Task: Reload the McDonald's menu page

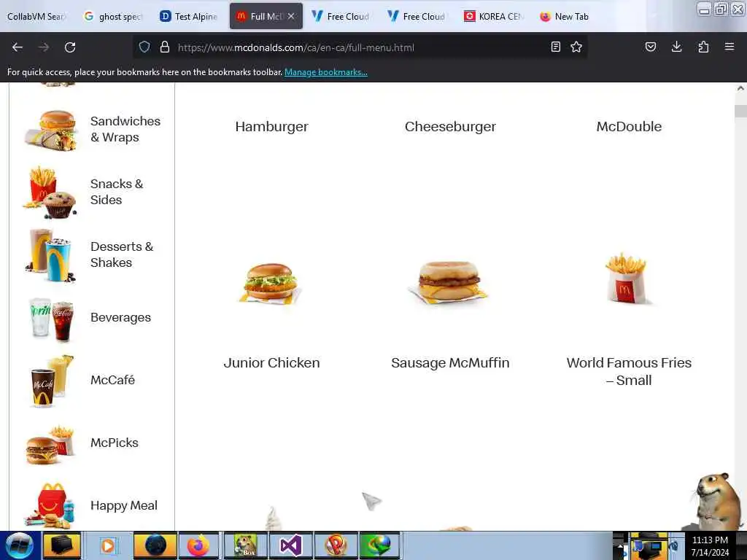Action: (70, 47)
